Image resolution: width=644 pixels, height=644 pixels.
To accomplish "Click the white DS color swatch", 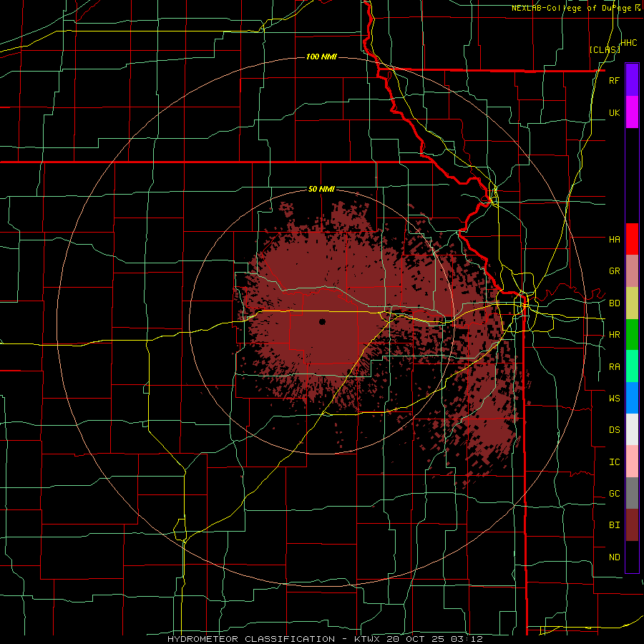I will click(x=632, y=429).
